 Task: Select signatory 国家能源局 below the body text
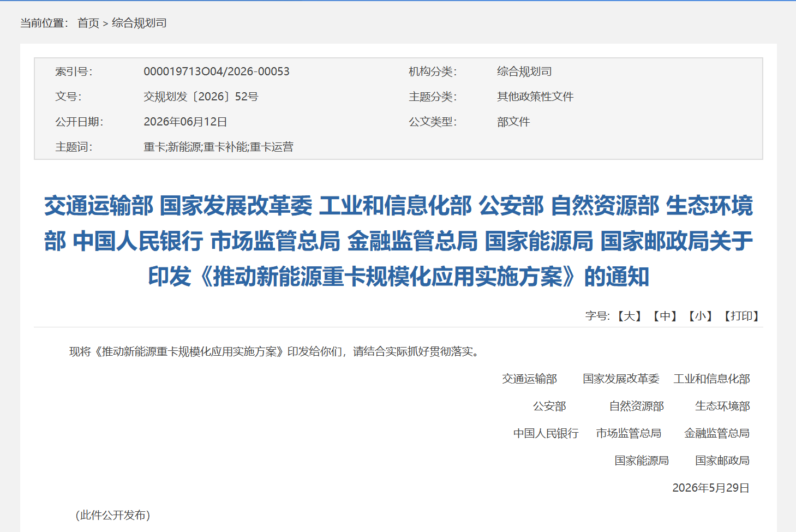coord(642,461)
